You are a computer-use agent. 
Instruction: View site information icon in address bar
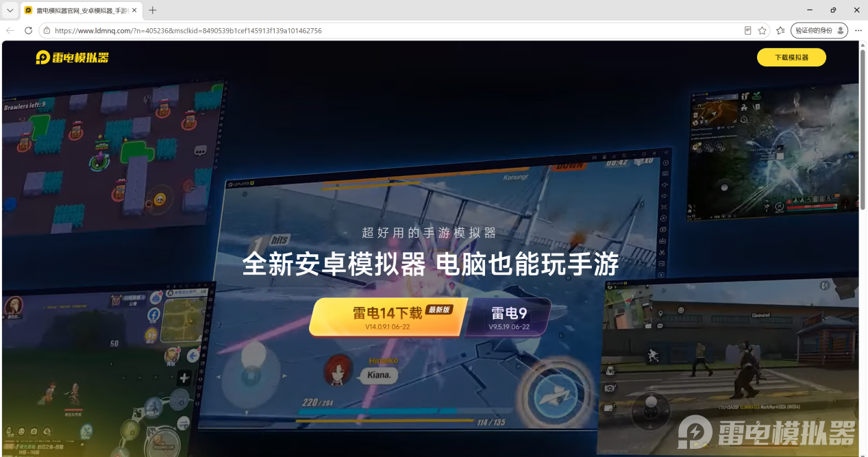point(47,30)
